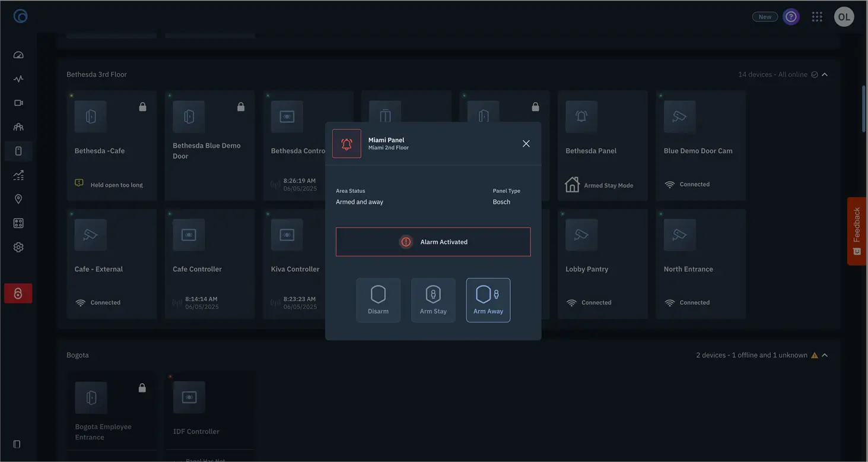Screen dimensions: 868x462
Task: Select the Arm Stay mode
Action: point(433,300)
